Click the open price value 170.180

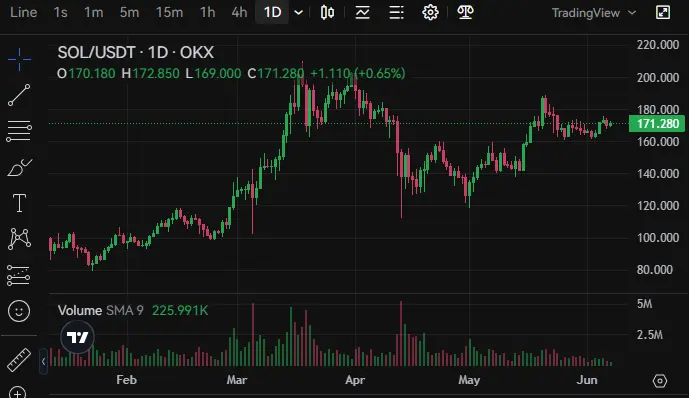click(x=92, y=73)
